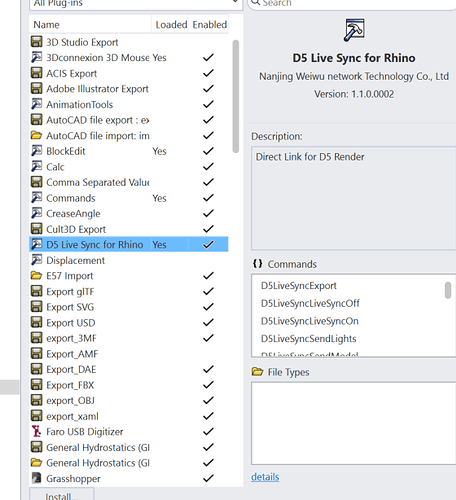The image size is (456, 500).
Task: Click the 3Dconnexion 3D Mouse plug-in icon
Action: click(37, 57)
